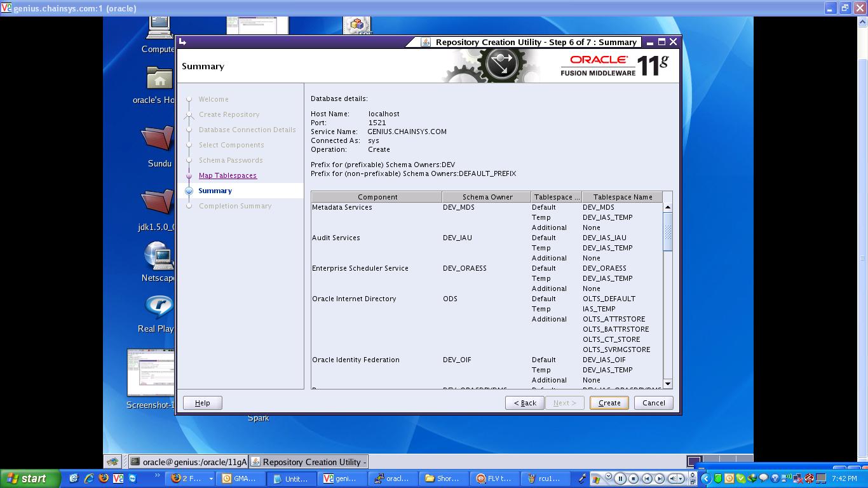Stop playback in media player toolbar
868x488 pixels.
(634, 478)
